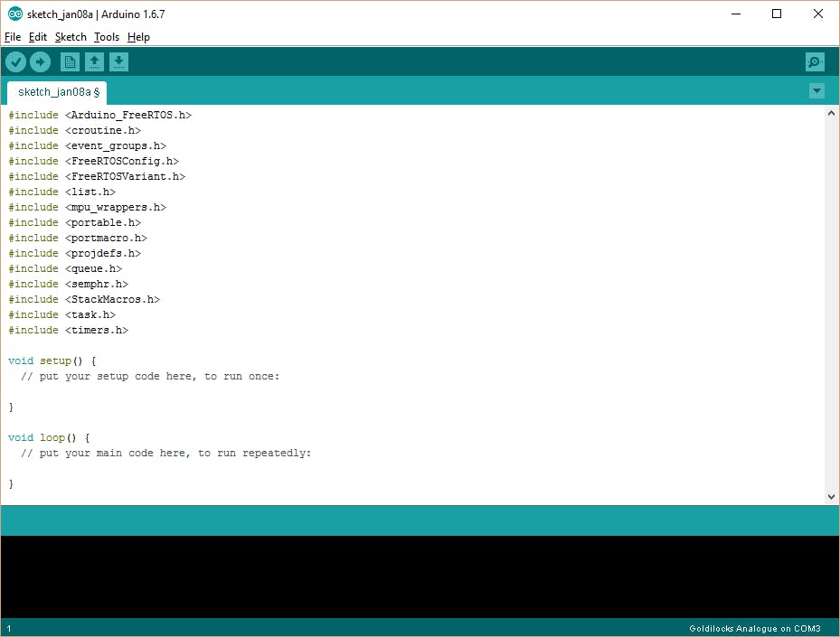Open the Help menu
Viewport: 840px width, 637px height.
coord(138,37)
